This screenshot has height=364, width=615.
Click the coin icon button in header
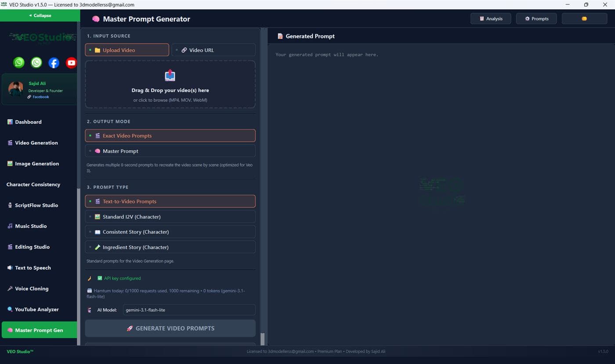coord(584,19)
